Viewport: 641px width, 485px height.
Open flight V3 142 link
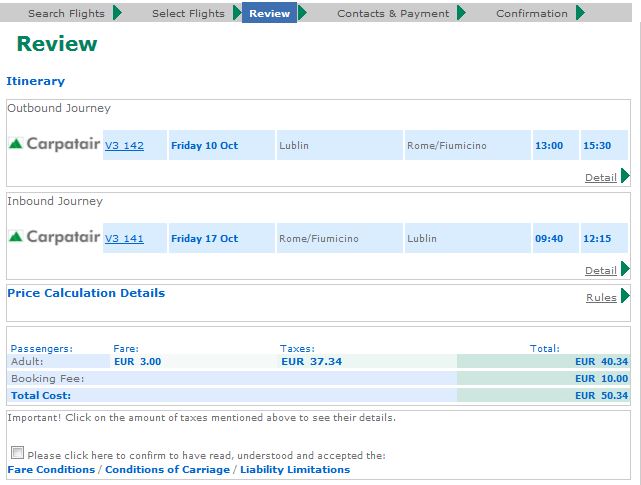124,146
